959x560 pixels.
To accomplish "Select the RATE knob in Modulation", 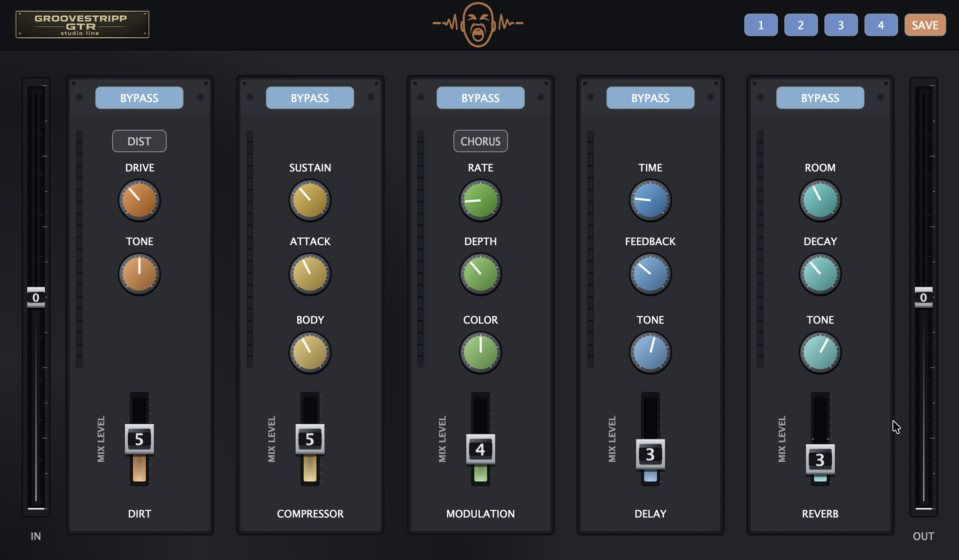I will [480, 200].
